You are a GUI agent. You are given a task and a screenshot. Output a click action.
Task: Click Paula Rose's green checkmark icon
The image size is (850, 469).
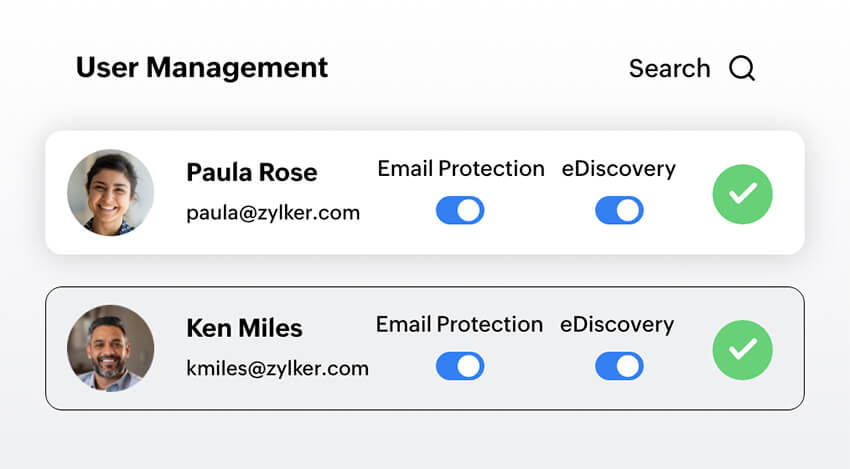click(742, 194)
